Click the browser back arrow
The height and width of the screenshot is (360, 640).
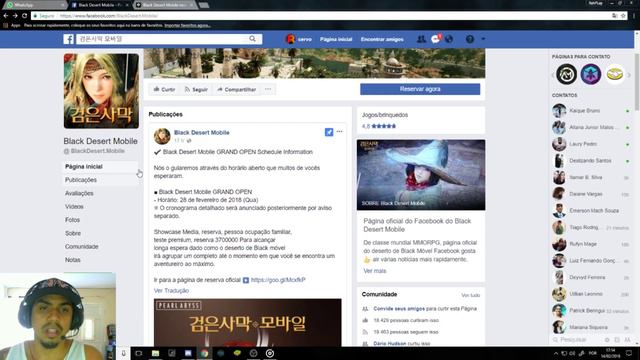tap(6, 16)
